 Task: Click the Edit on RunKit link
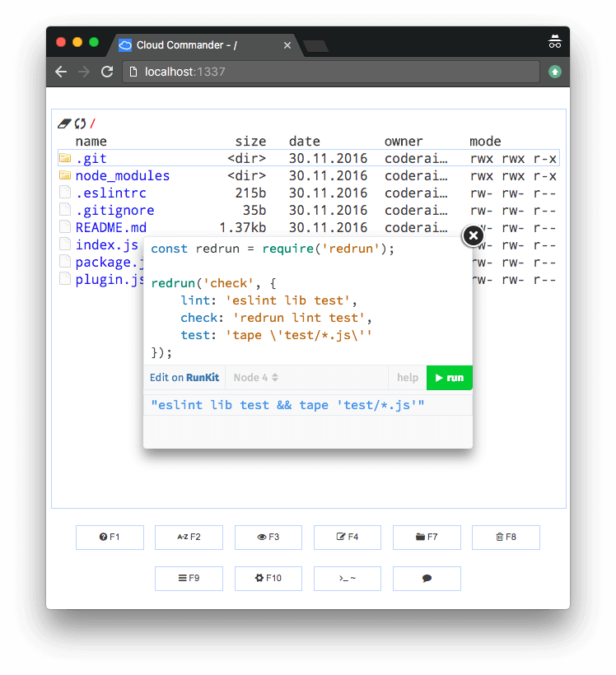tap(184, 378)
